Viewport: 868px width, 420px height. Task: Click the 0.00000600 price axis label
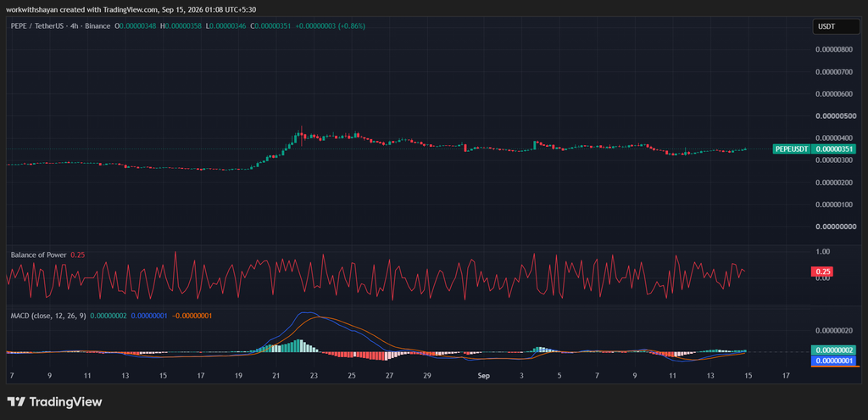tap(834, 93)
